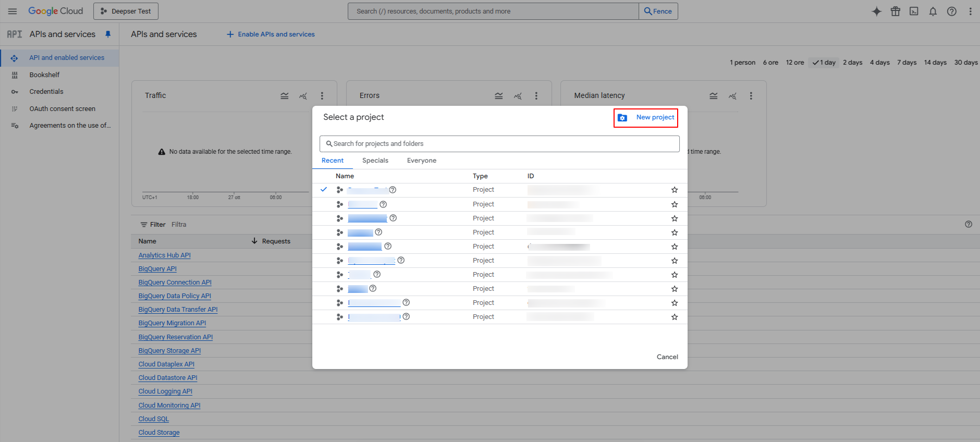Open the Cloud SQL link

click(154, 419)
